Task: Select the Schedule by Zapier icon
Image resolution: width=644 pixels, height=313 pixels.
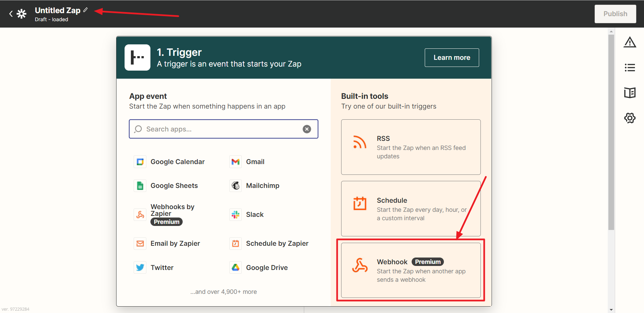Action: (x=236, y=243)
